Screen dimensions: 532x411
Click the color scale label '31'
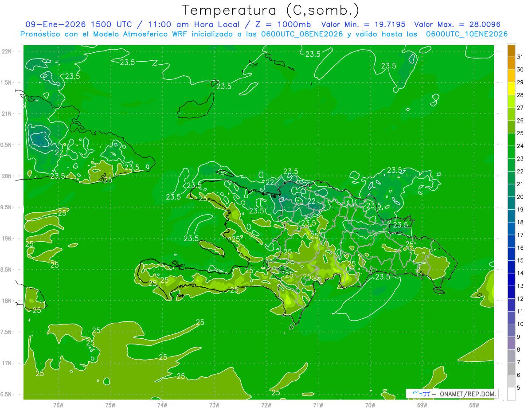click(x=520, y=57)
